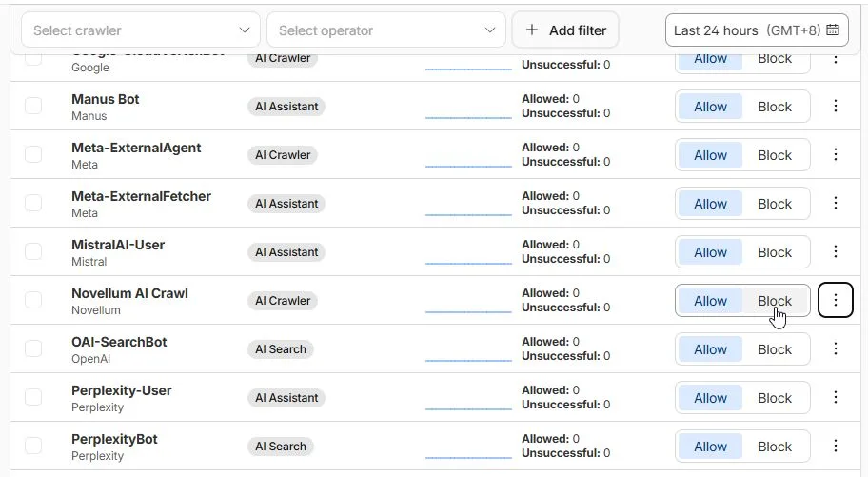Viewport: 868px width, 477px height.
Task: Open the three-dot menu for Novellum AI Crawl
Action: 836,301
